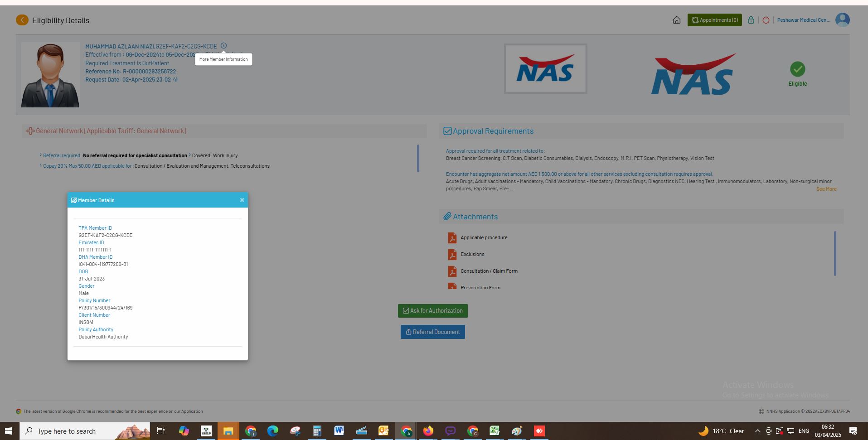This screenshot has height=440, width=868.
Task: Click the ENG language indicator
Action: pyautogui.click(x=804, y=431)
